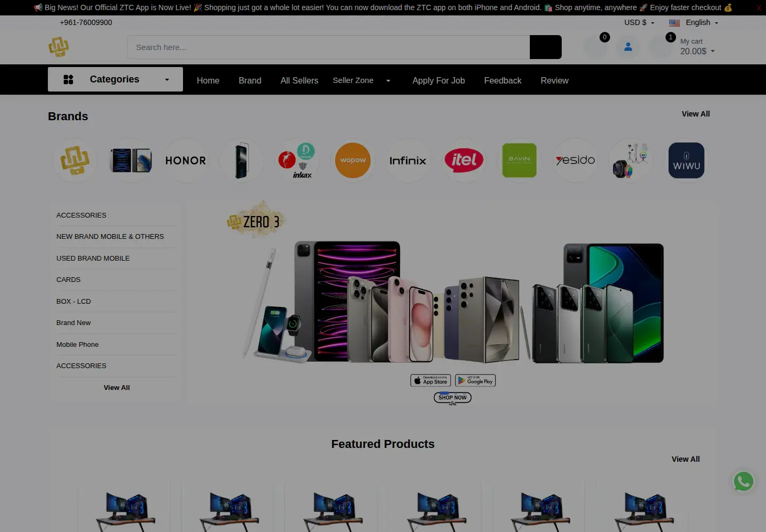
Task: Select the tablets brand thumbnail
Action: click(x=130, y=160)
